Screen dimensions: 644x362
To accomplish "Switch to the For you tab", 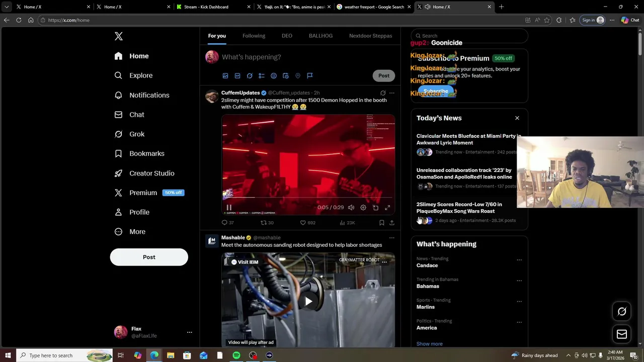I will [x=217, y=36].
